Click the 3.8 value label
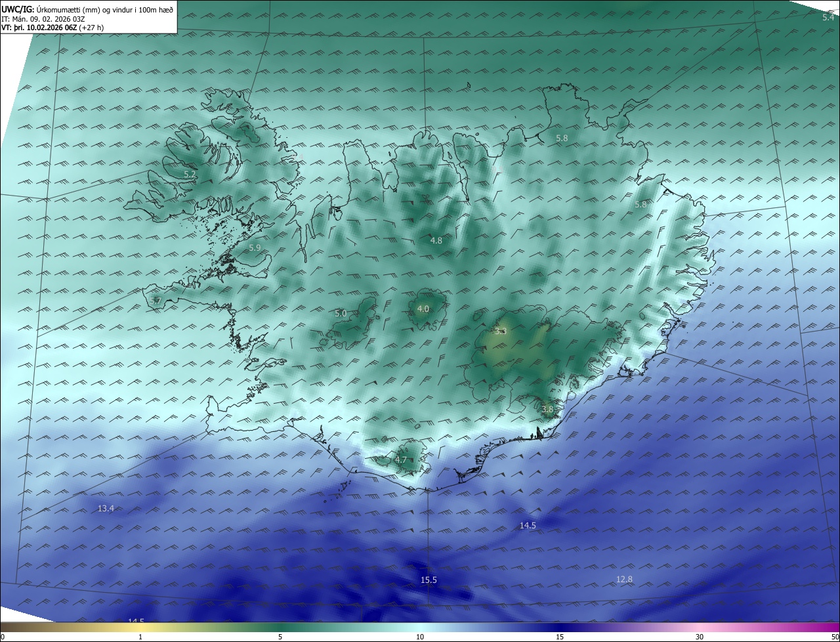 [547, 409]
